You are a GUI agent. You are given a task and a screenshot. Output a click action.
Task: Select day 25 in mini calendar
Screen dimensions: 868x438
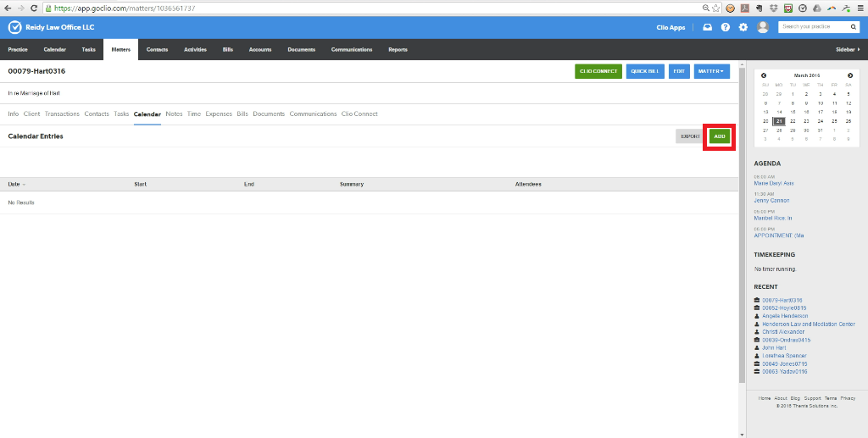pos(834,121)
